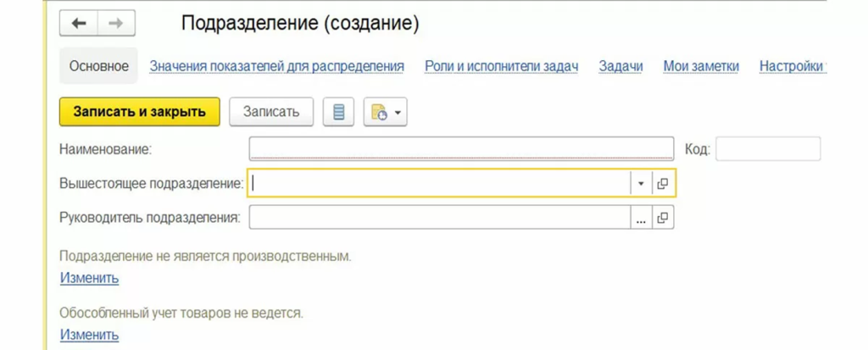
Task: Switch to the Основное tab
Action: point(99,66)
